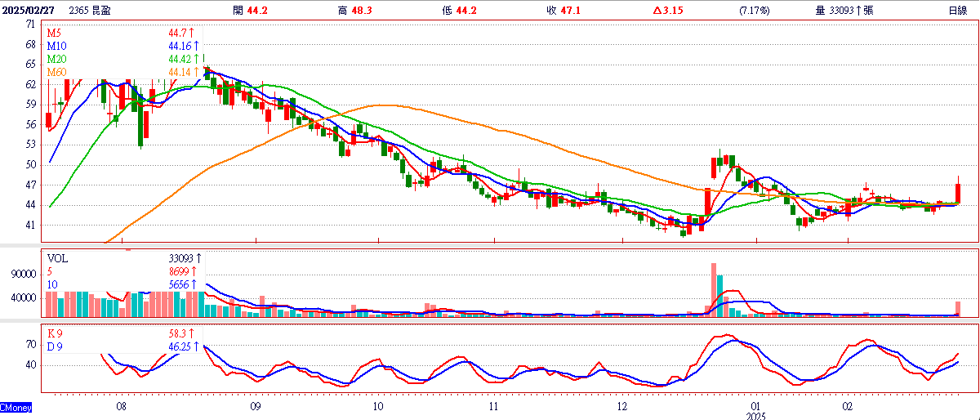980x420 pixels.
Task: Click the D9 indicator label
Action: pyautogui.click(x=55, y=346)
